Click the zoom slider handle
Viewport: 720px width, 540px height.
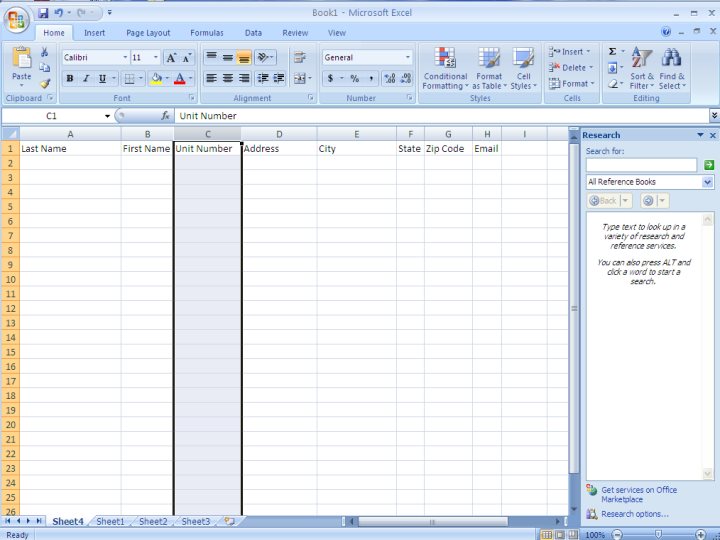point(658,535)
